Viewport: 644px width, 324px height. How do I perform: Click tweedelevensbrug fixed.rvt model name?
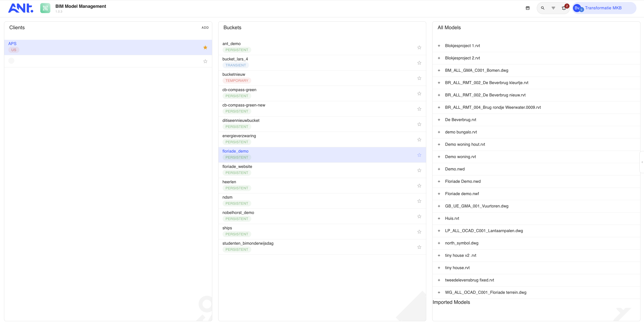(x=469, y=280)
